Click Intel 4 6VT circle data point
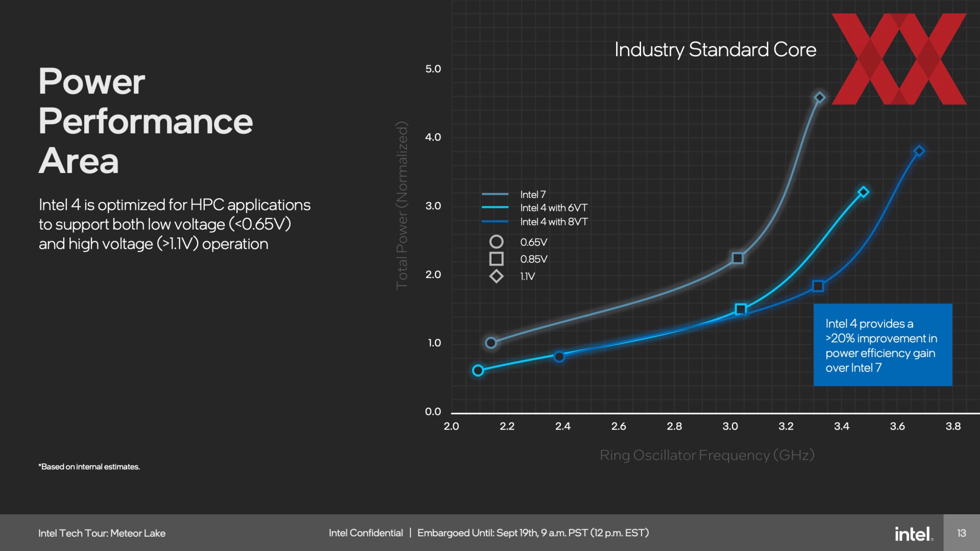This screenshot has width=980, height=551. 478,370
